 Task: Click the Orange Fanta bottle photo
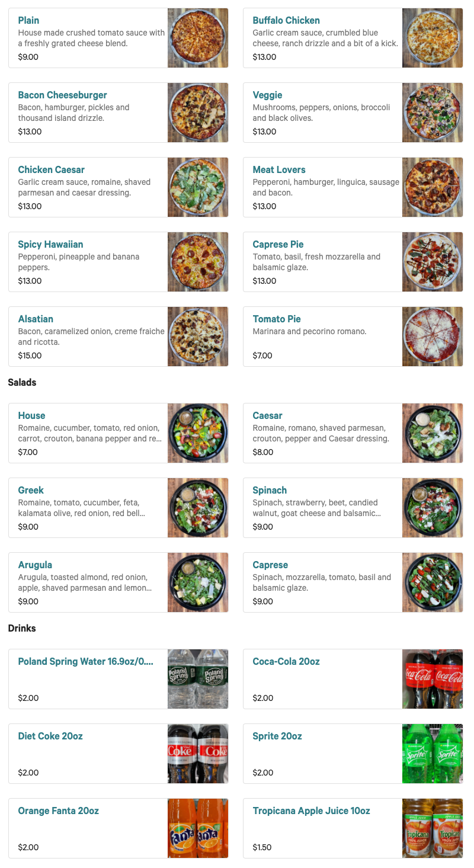pyautogui.click(x=198, y=828)
